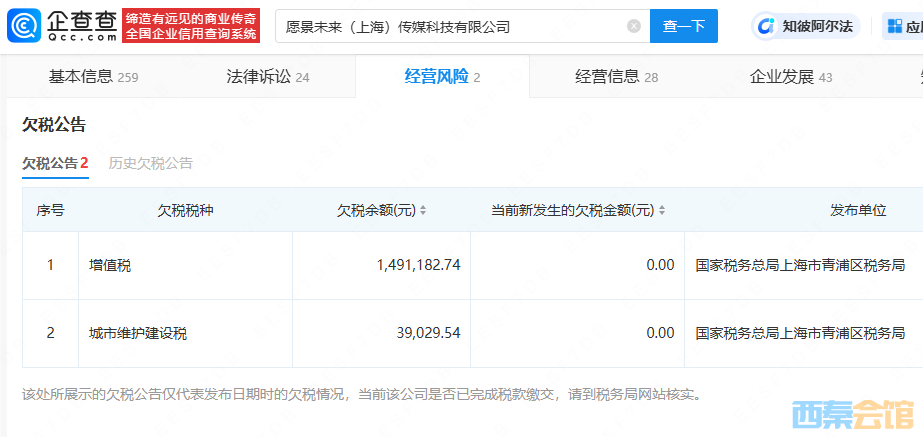
Task: Select the 经营风险 tab
Action: (442, 77)
